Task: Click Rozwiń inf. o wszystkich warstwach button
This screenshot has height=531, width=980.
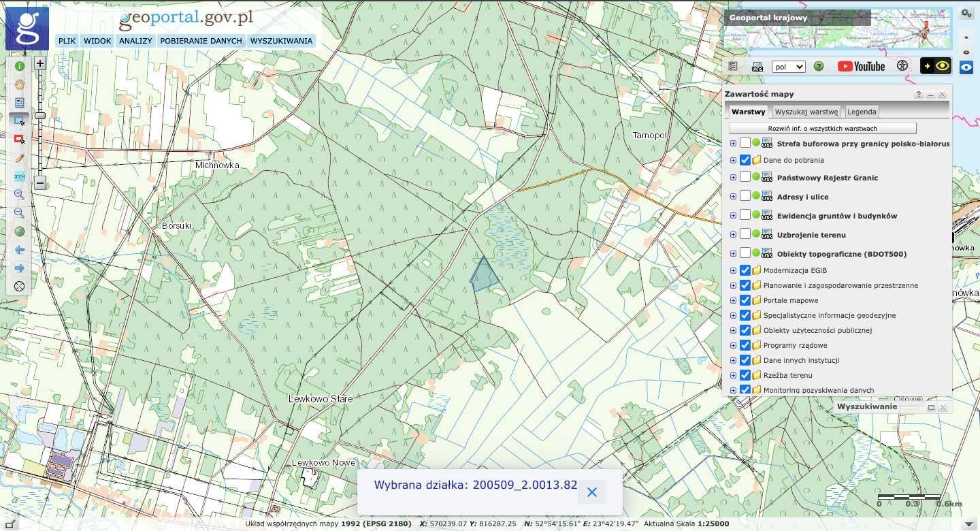Action: click(823, 128)
